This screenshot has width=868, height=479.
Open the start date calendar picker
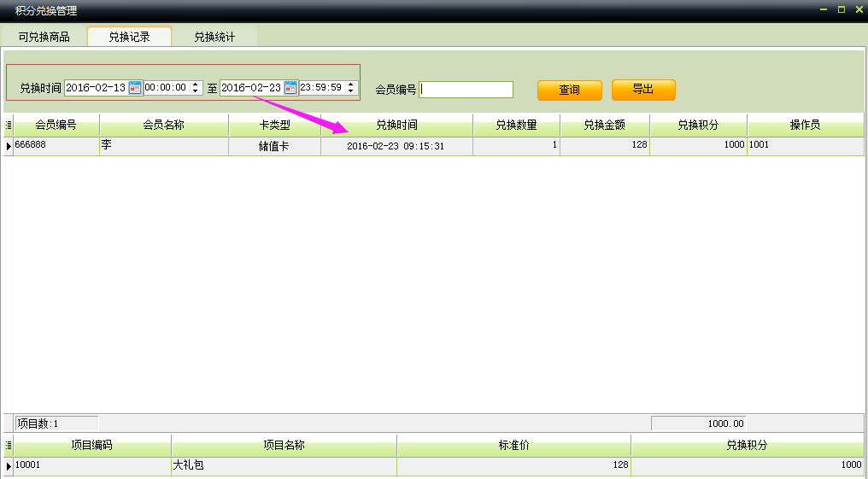pyautogui.click(x=134, y=88)
